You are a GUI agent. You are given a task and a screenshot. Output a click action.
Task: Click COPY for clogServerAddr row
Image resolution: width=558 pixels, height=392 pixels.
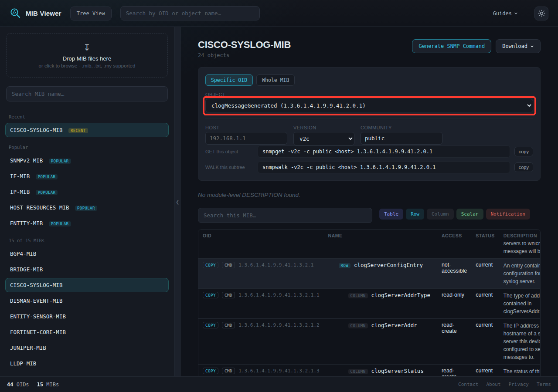coord(211,325)
